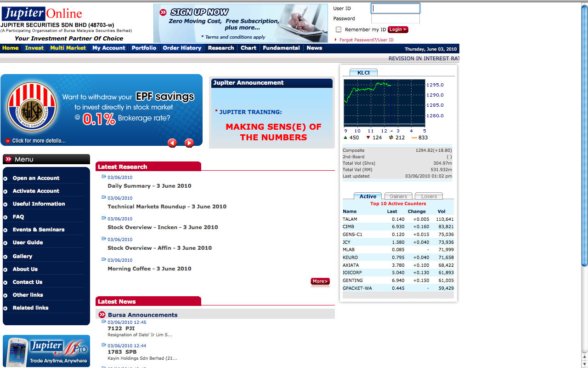Open the Invest menu item
588x368 pixels.
pyautogui.click(x=34, y=48)
